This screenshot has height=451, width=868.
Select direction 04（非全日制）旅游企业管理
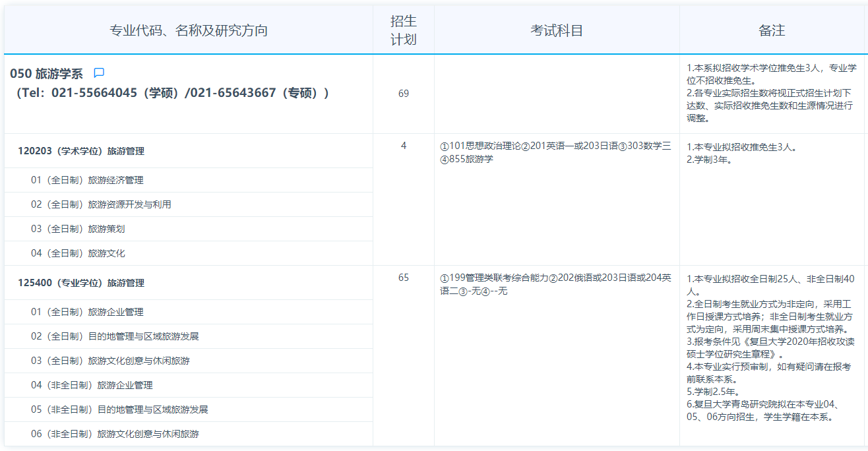[92, 385]
